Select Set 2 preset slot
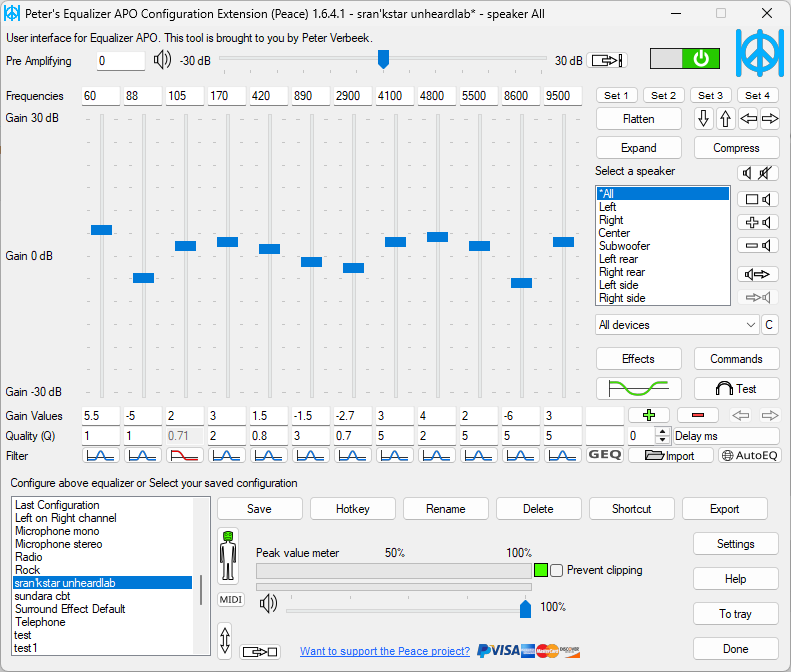Screen dimensions: 791x672 [663, 95]
